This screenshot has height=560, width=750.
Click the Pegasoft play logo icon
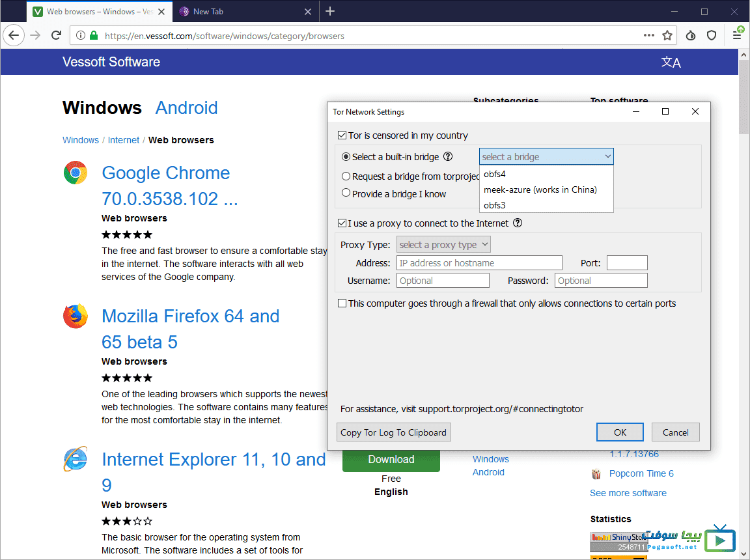(x=720, y=539)
